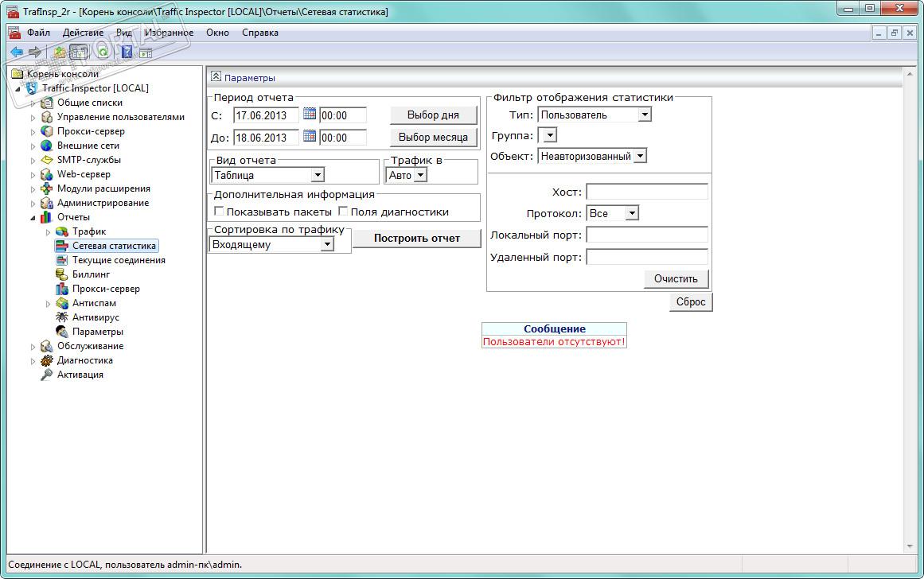The width and height of the screenshot is (924, 579).
Task: Open the Протокол Все dropdown
Action: (x=632, y=213)
